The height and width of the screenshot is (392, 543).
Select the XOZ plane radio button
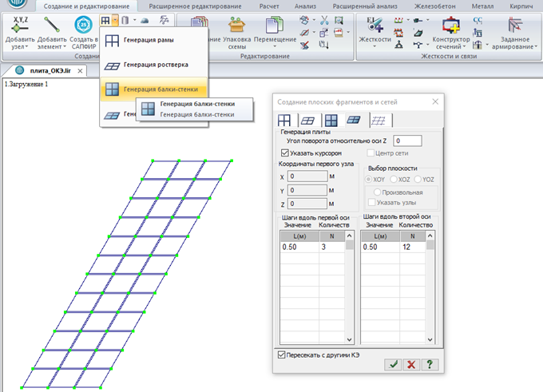394,180
